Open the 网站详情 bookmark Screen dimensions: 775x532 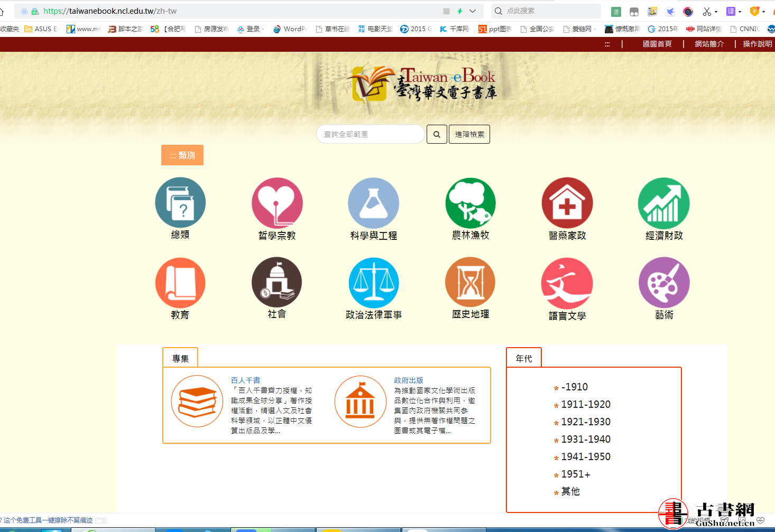click(704, 29)
